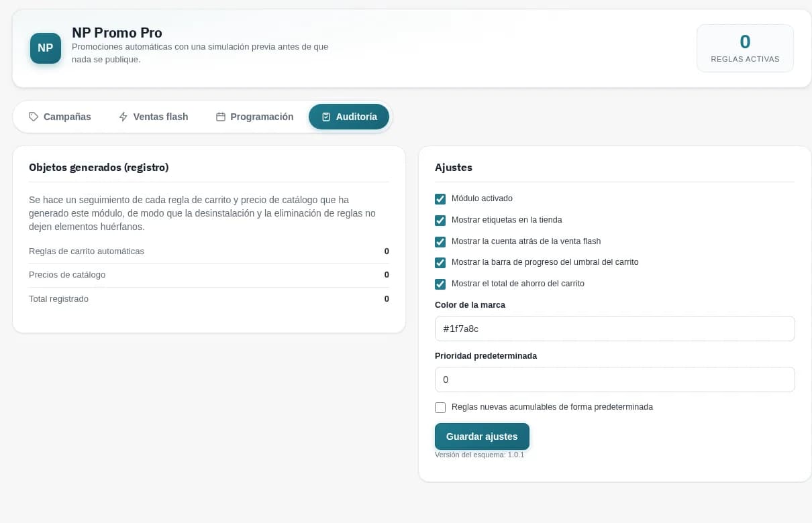Click the Color de la marca field
Screen dimensions: 812x523
615,329
